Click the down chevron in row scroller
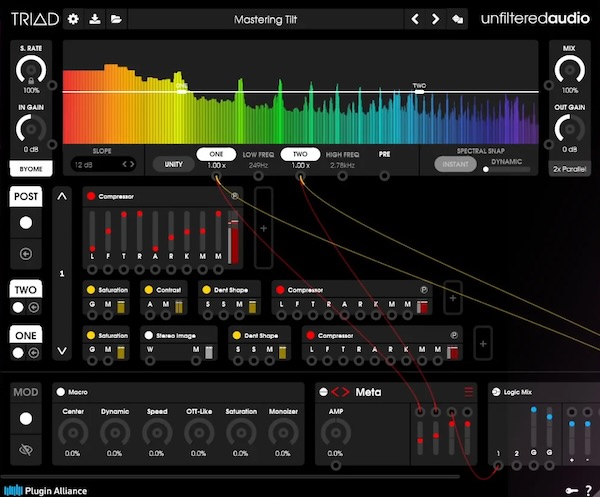The image size is (600, 497). tap(62, 351)
